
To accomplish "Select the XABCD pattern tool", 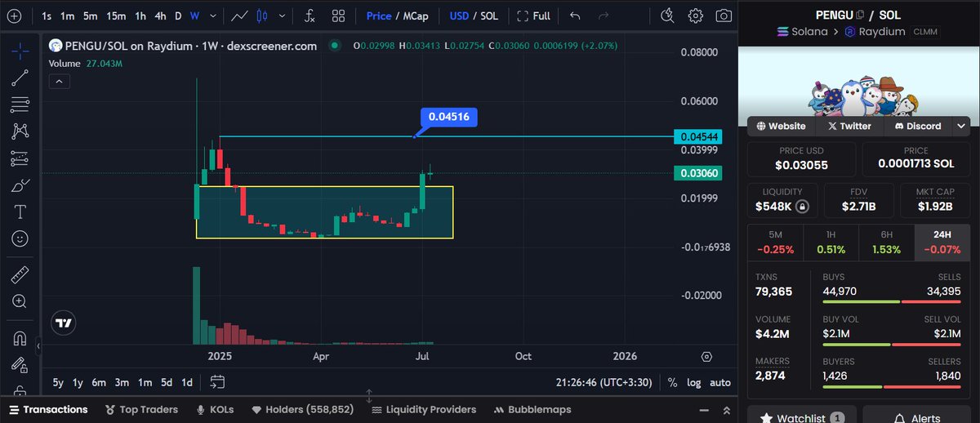I will click(x=20, y=131).
